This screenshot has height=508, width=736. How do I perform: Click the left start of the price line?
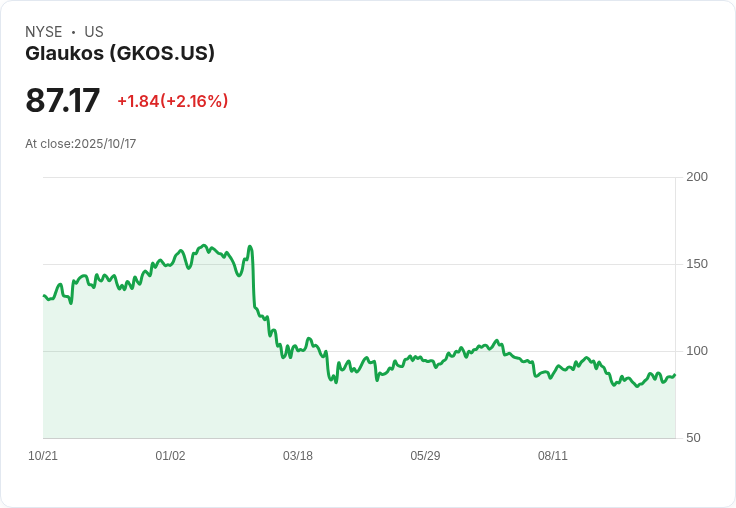[44, 296]
